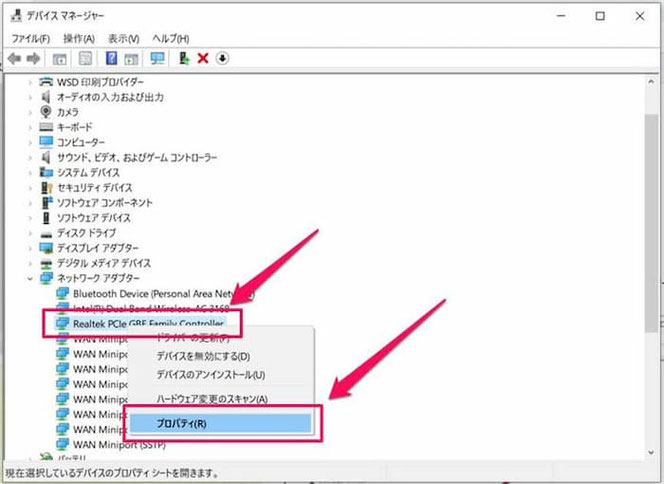Open the ヘルプ(H) menu
This screenshot has height=484, width=664.
coord(171,39)
